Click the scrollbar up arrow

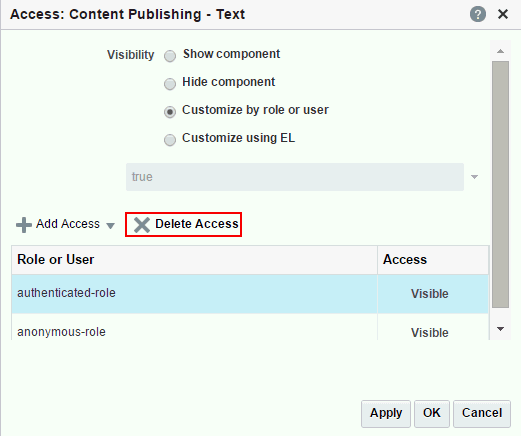(500, 51)
